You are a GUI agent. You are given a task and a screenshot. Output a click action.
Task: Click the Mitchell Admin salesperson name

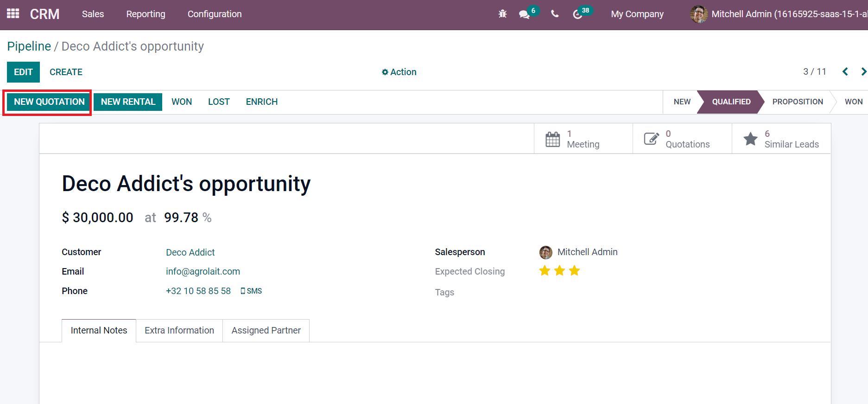pos(587,252)
